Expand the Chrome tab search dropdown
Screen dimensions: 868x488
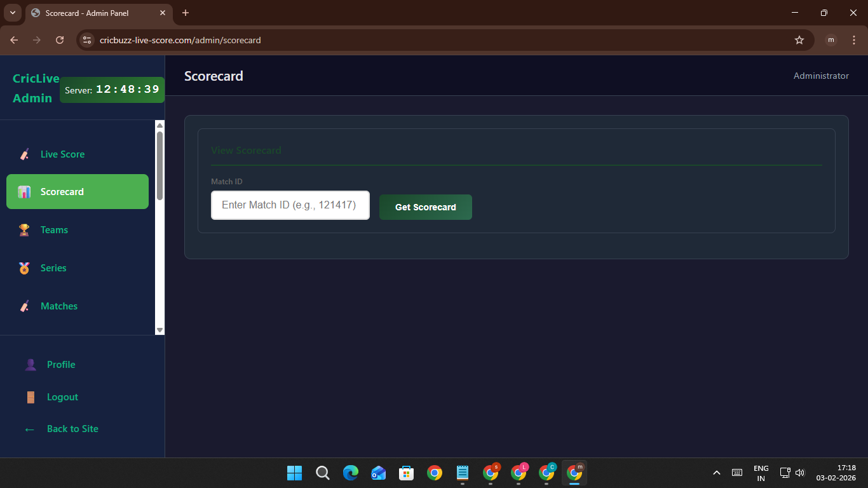[12, 13]
